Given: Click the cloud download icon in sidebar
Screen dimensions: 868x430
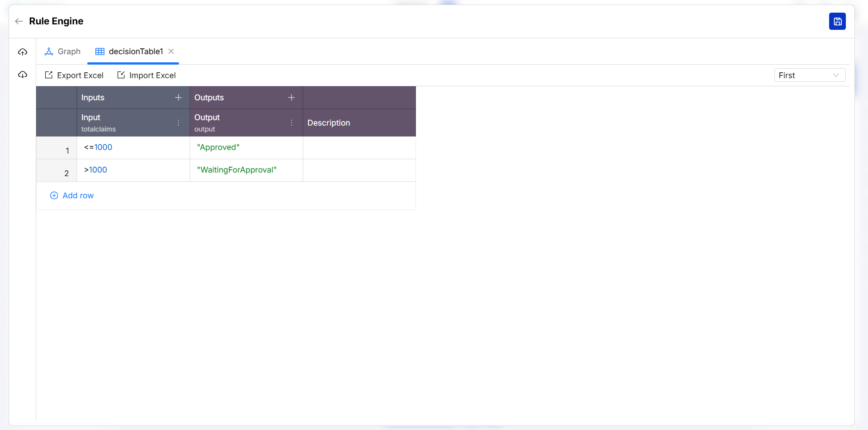Looking at the screenshot, I should coord(23,75).
